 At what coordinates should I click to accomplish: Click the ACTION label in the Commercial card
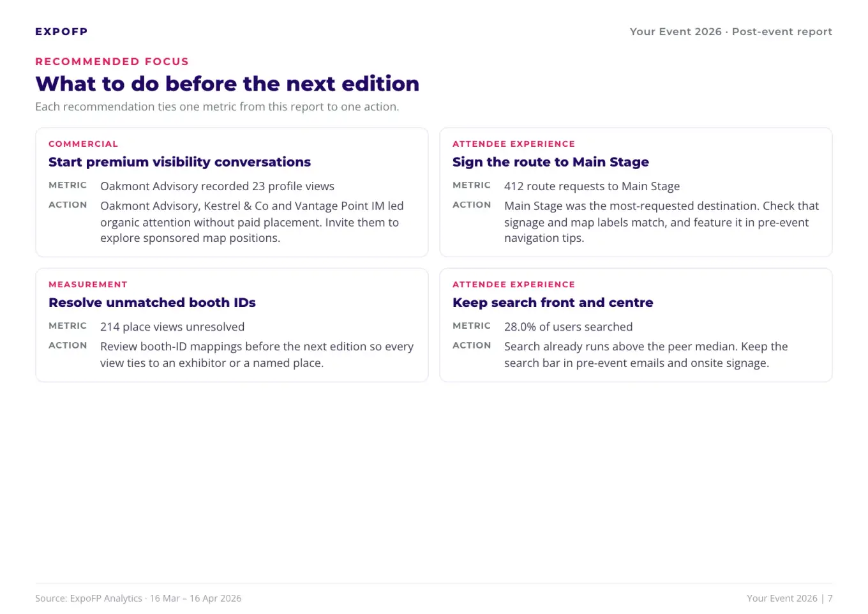pyautogui.click(x=68, y=205)
